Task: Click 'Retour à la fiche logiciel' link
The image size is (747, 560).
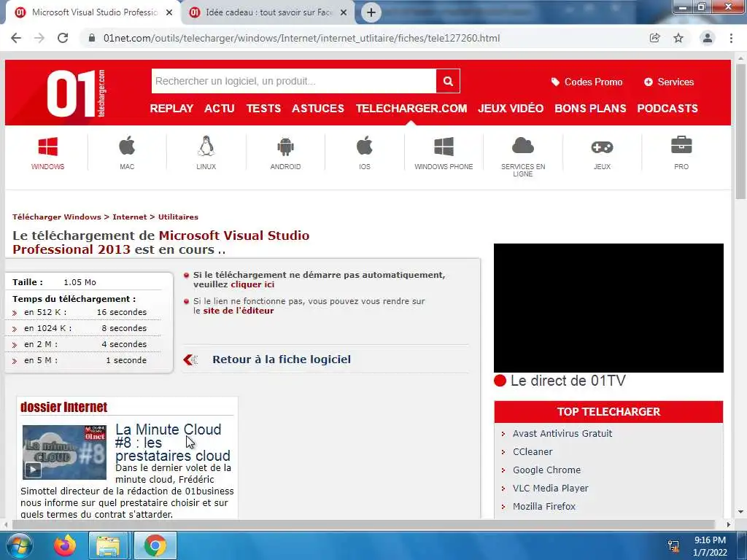Action: point(282,359)
